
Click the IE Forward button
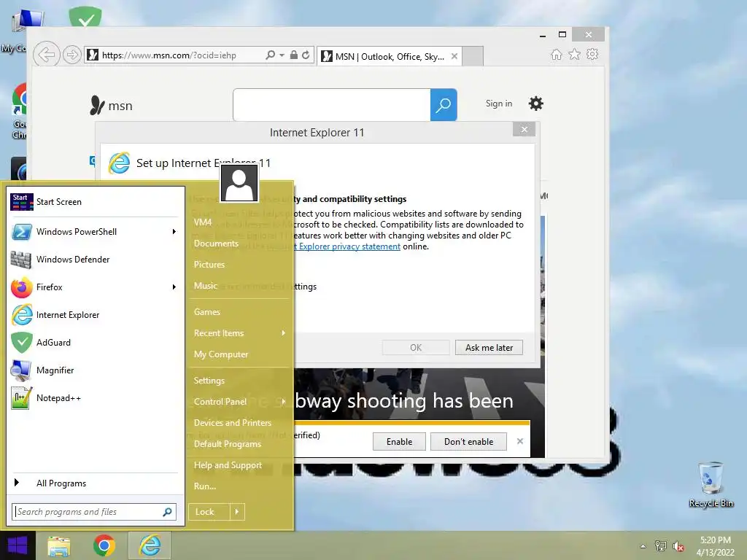tap(72, 55)
